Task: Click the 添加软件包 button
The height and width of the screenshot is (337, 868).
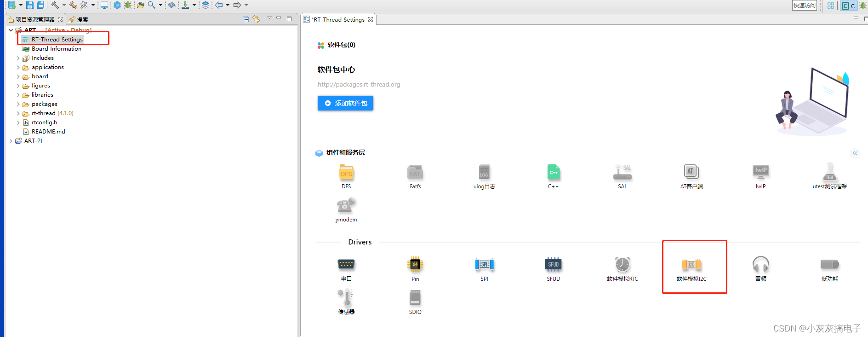Action: coord(345,103)
